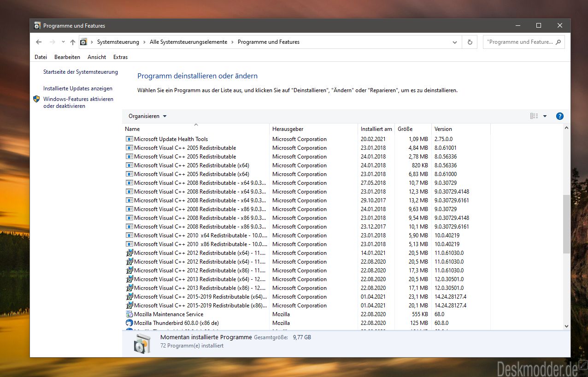This screenshot has height=377, width=588.
Task: Go up one level with the up arrow
Action: point(72,42)
